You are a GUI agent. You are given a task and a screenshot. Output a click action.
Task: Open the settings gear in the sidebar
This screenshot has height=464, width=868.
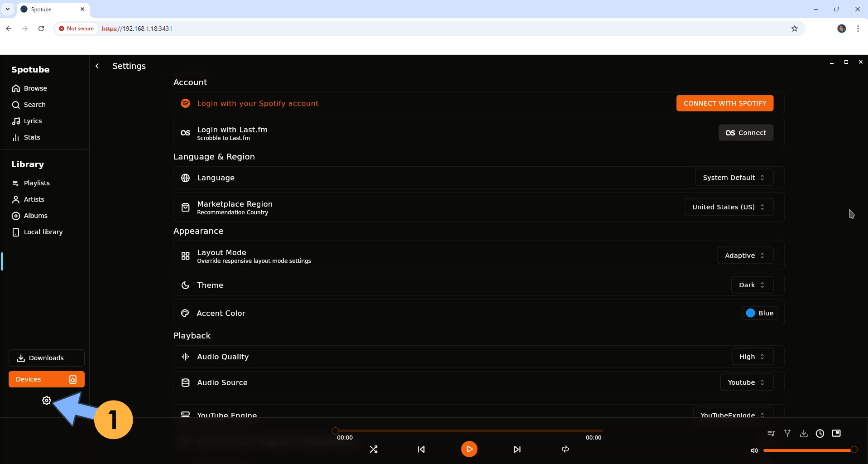(x=47, y=401)
